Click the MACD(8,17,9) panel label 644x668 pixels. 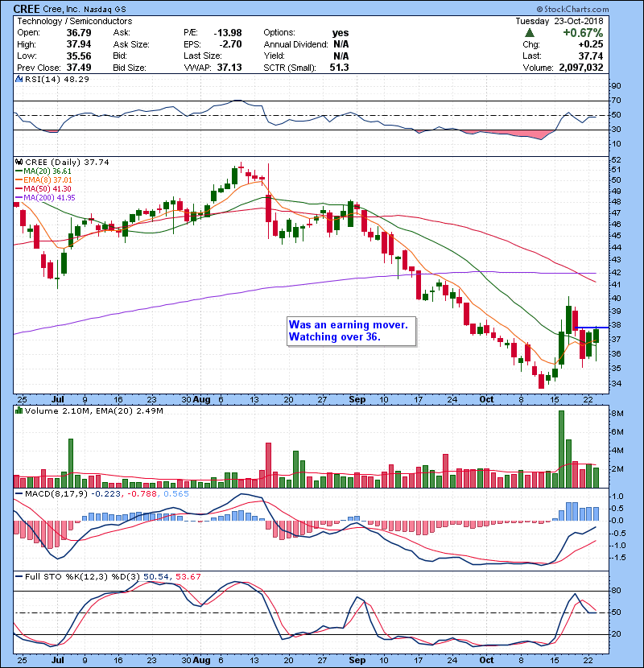[x=56, y=494]
